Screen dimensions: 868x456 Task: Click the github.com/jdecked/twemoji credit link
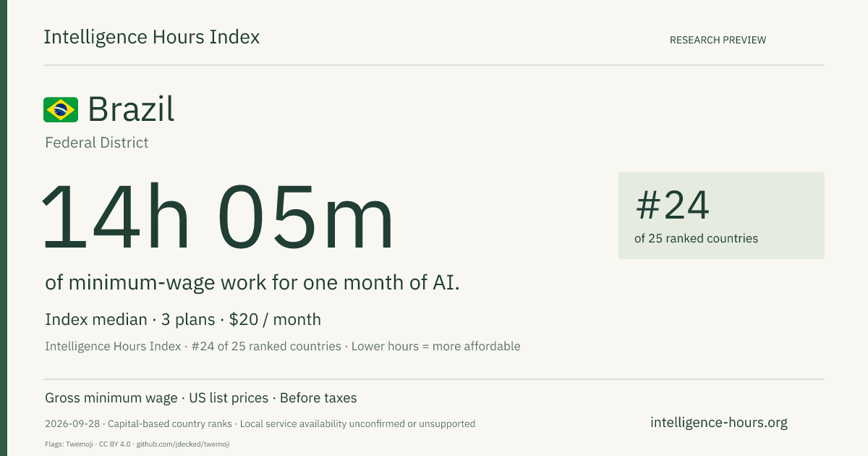pos(182,444)
